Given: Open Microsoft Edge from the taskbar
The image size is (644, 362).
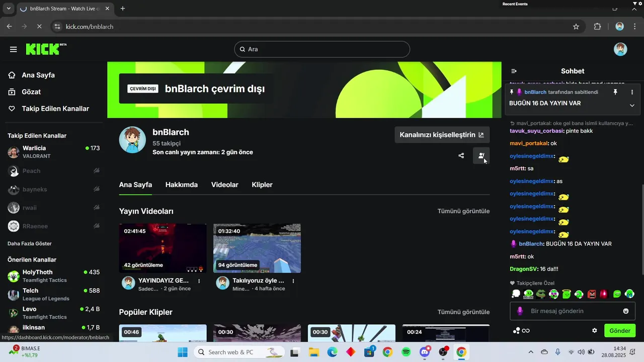Looking at the screenshot, I should pyautogui.click(x=332, y=352).
